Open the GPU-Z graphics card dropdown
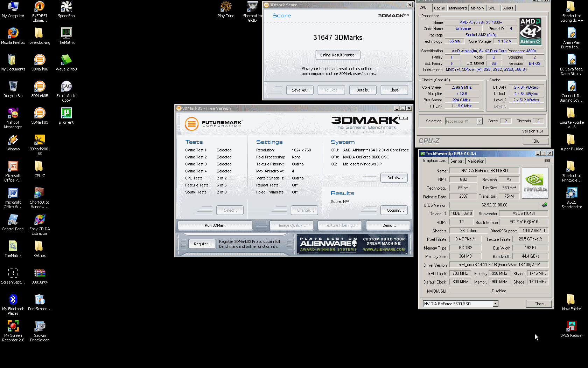This screenshot has height=368, width=588. coord(495,304)
